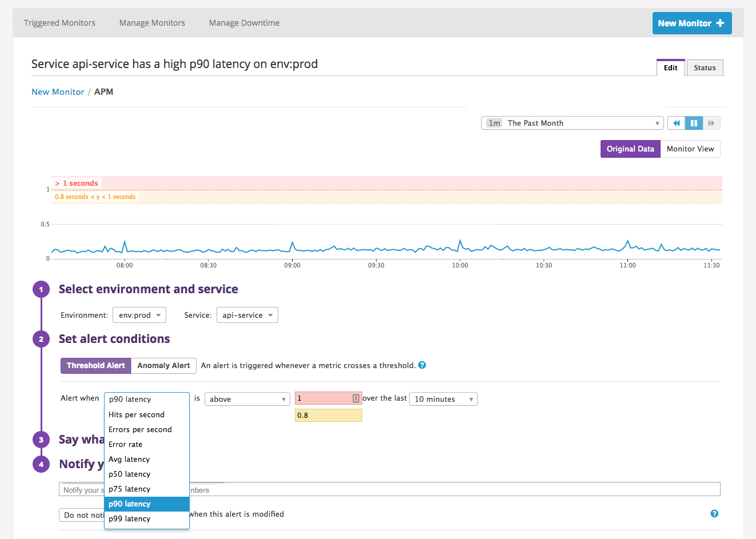Screen dimensions: 756x539
Task: Open the api-service Service dropdown
Action: 247,315
